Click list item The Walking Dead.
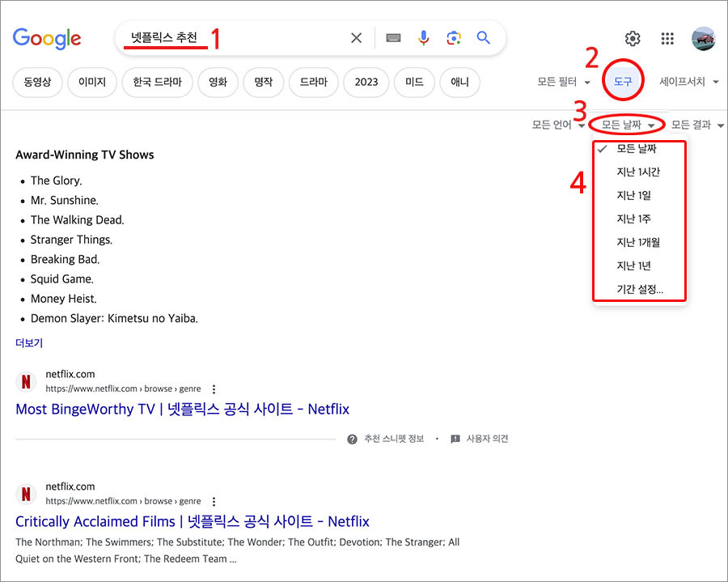 78,219
